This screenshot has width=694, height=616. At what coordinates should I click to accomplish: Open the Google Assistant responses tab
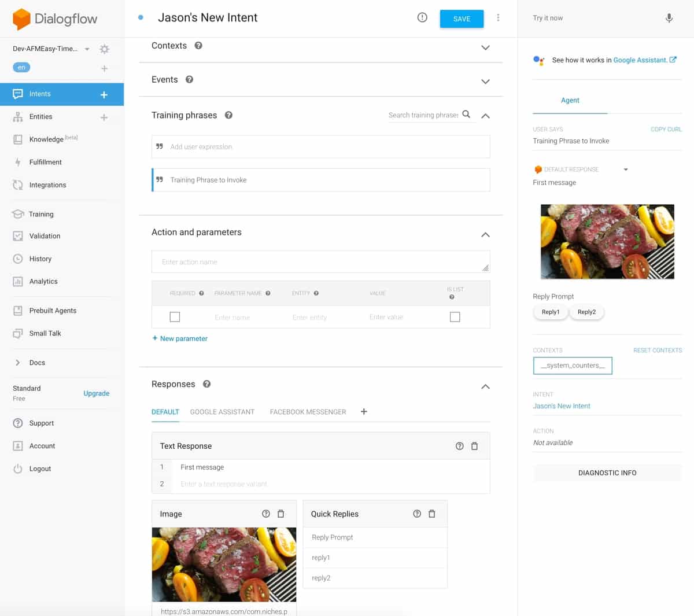point(222,412)
